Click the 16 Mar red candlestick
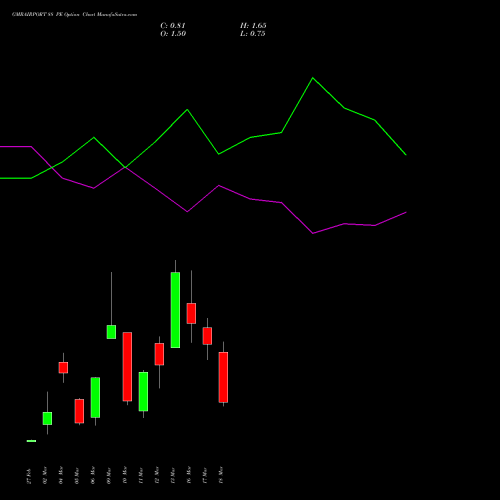This screenshot has width=500, height=500. 191,313
